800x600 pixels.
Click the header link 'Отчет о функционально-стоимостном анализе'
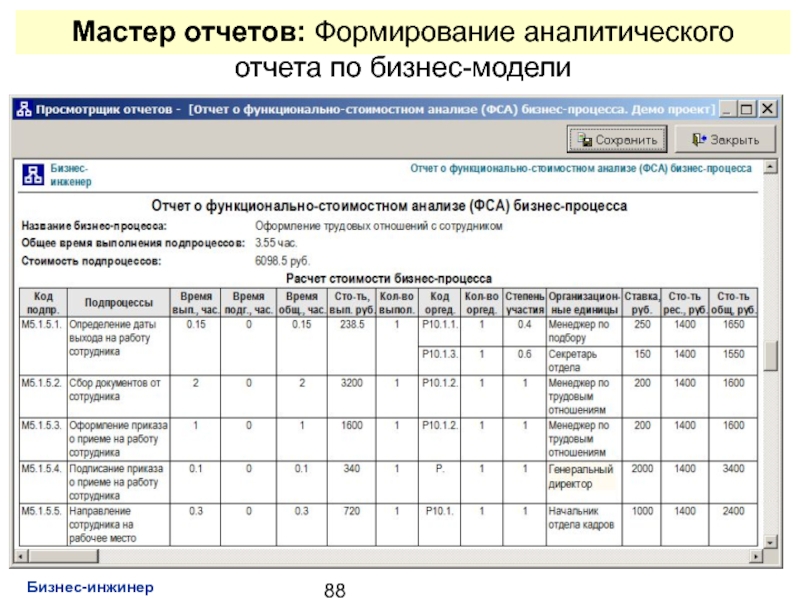tap(581, 168)
